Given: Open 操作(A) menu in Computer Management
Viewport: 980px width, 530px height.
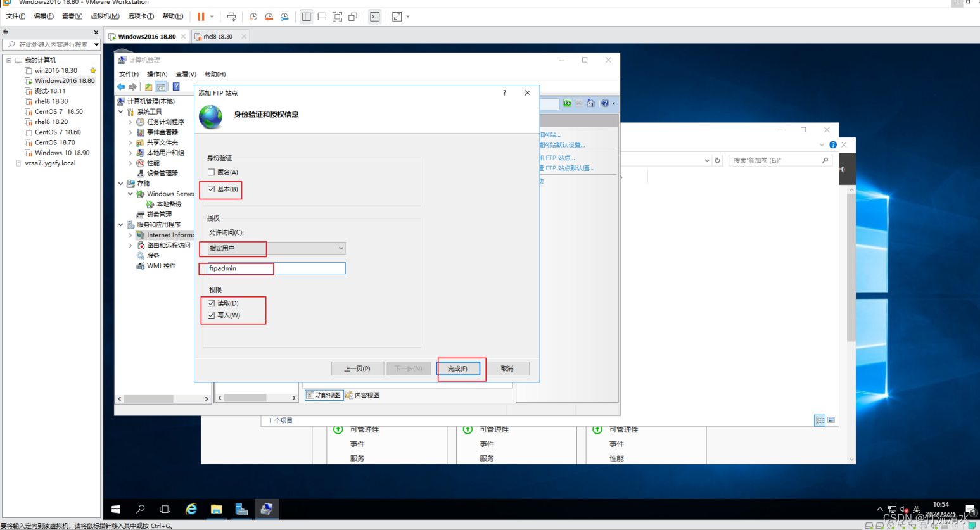Looking at the screenshot, I should coord(157,74).
